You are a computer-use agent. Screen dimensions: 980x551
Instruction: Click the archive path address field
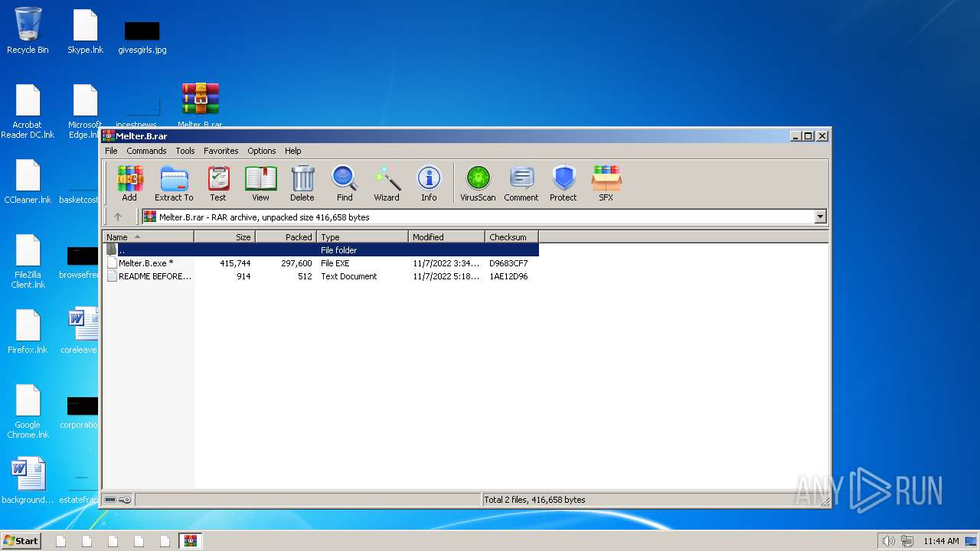479,217
